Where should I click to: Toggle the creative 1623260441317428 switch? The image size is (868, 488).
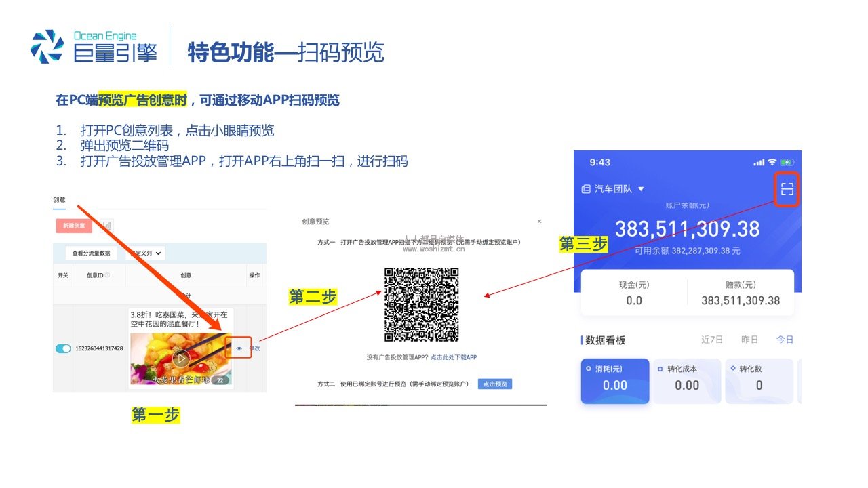(x=63, y=348)
